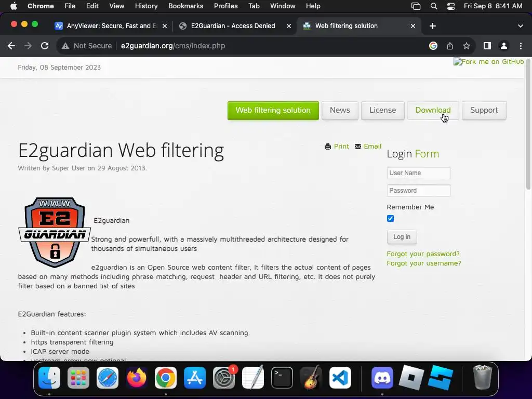Click the Log in button
The height and width of the screenshot is (399, 532).
[402, 237]
